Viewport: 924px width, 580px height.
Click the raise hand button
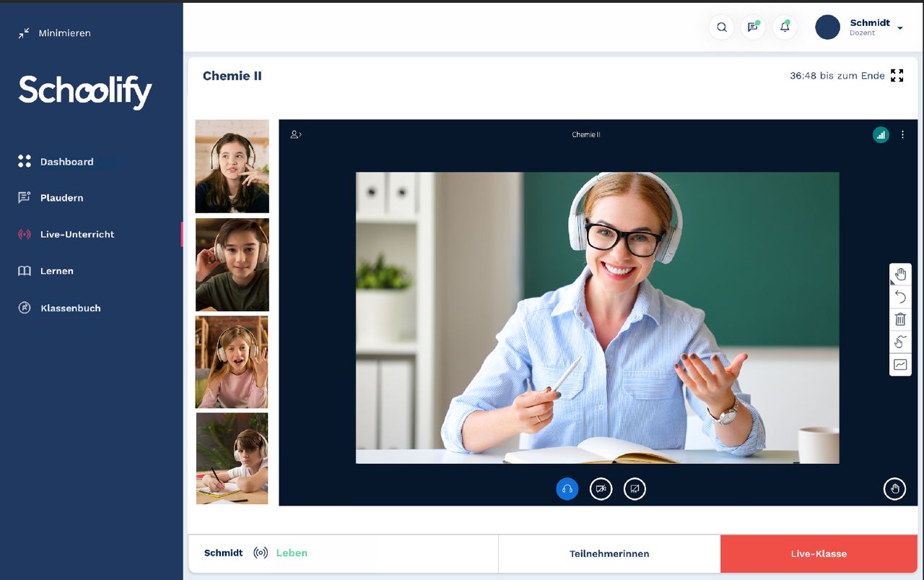click(894, 489)
